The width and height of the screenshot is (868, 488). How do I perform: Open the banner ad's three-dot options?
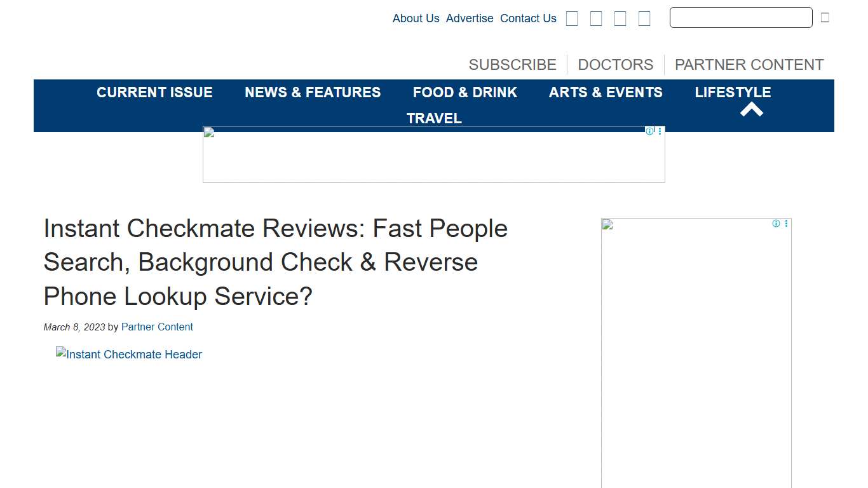pyautogui.click(x=660, y=131)
